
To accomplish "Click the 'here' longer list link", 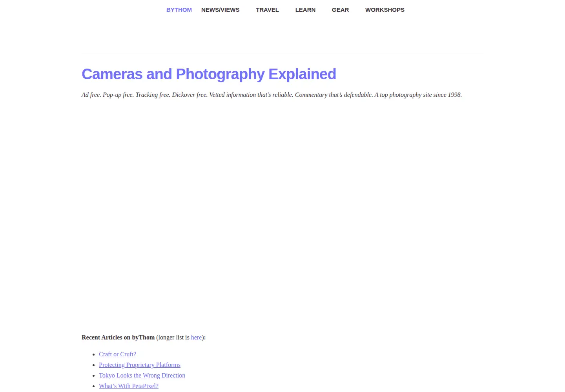I will (196, 338).
